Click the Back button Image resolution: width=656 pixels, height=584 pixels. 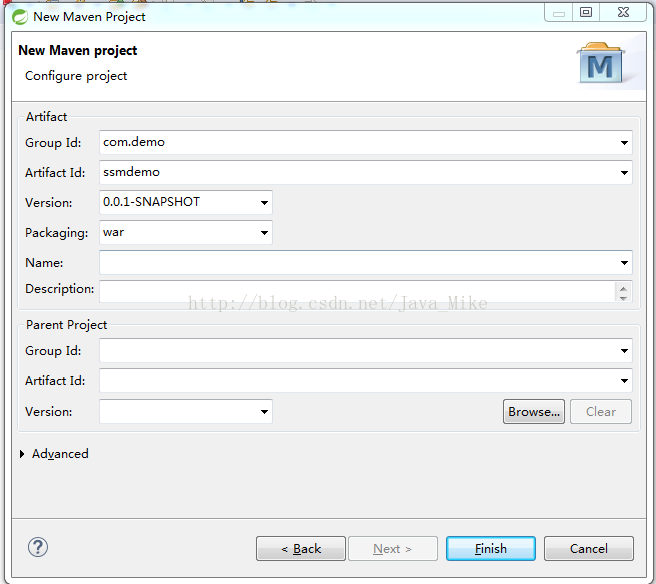pos(301,548)
